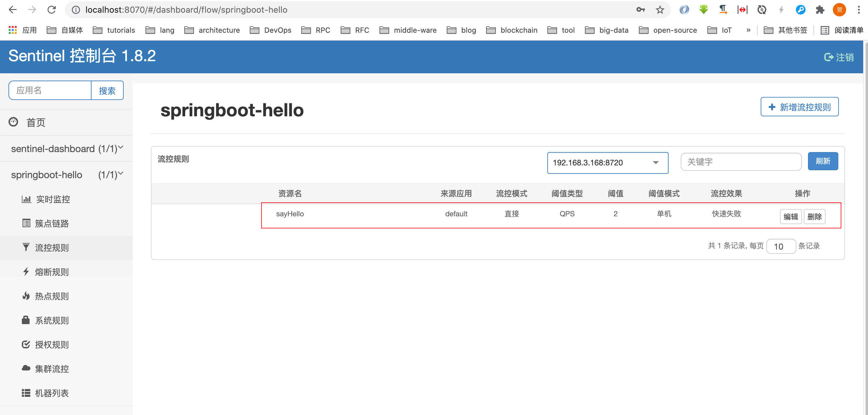Click the bar chart icon for 实时监控
This screenshot has height=415, width=868.
pos(26,199)
